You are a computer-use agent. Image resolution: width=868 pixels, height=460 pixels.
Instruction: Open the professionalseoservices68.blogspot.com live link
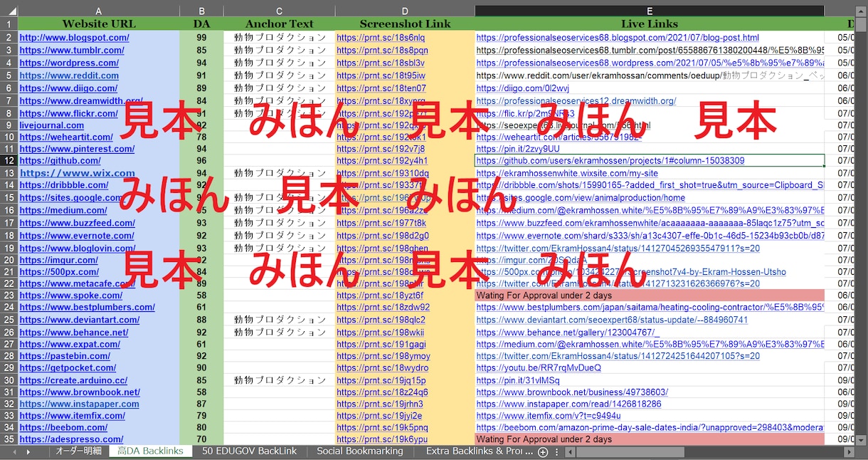click(618, 38)
